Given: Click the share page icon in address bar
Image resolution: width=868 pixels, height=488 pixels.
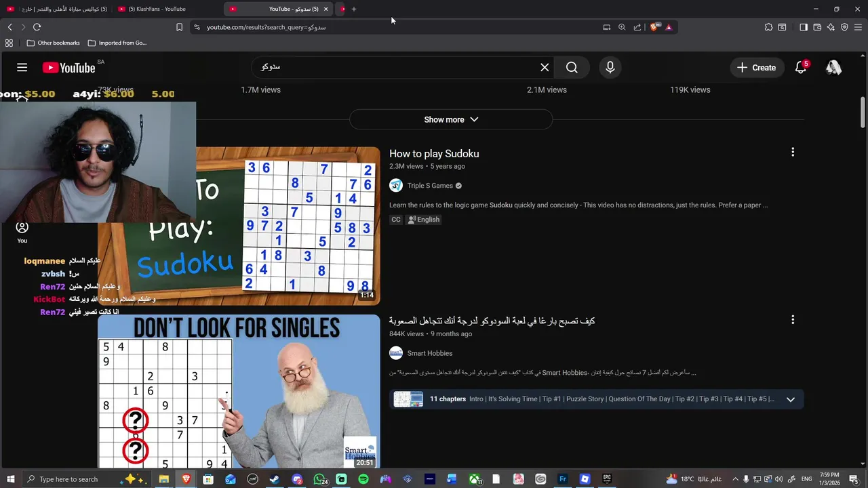Looking at the screenshot, I should (637, 27).
